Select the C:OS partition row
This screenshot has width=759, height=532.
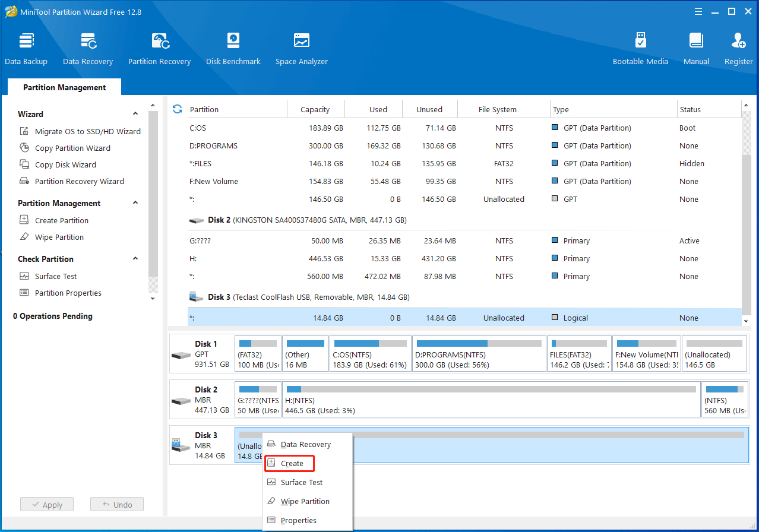point(464,128)
